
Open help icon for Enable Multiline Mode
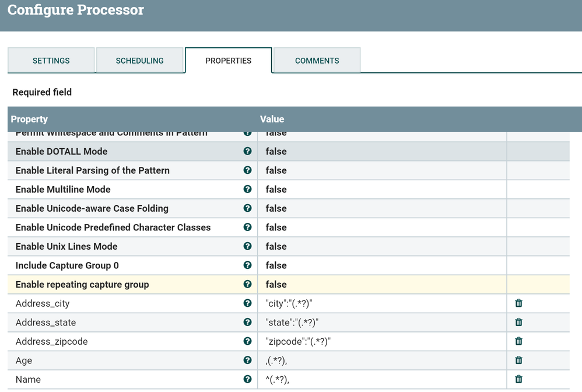(x=247, y=189)
